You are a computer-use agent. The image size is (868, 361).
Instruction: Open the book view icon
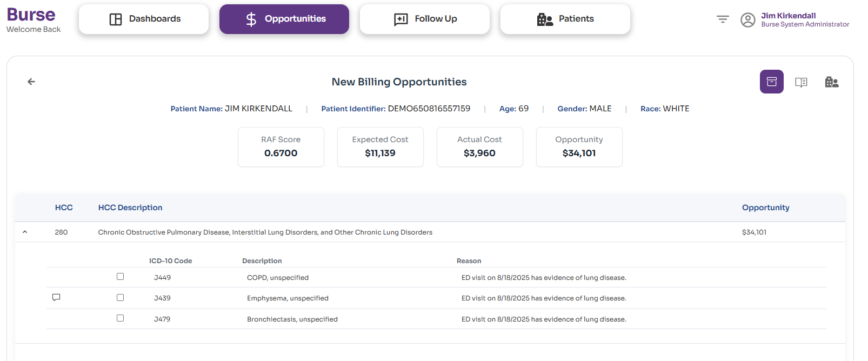pyautogui.click(x=801, y=82)
